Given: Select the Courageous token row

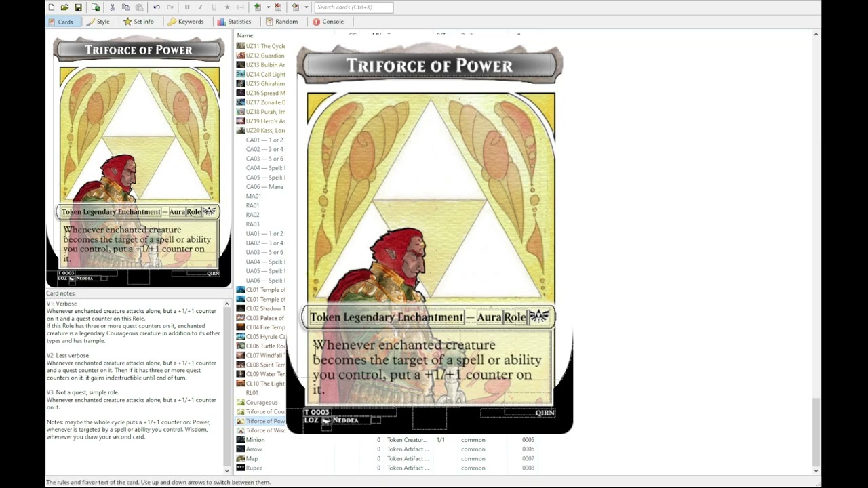Looking at the screenshot, I should click(261, 403).
